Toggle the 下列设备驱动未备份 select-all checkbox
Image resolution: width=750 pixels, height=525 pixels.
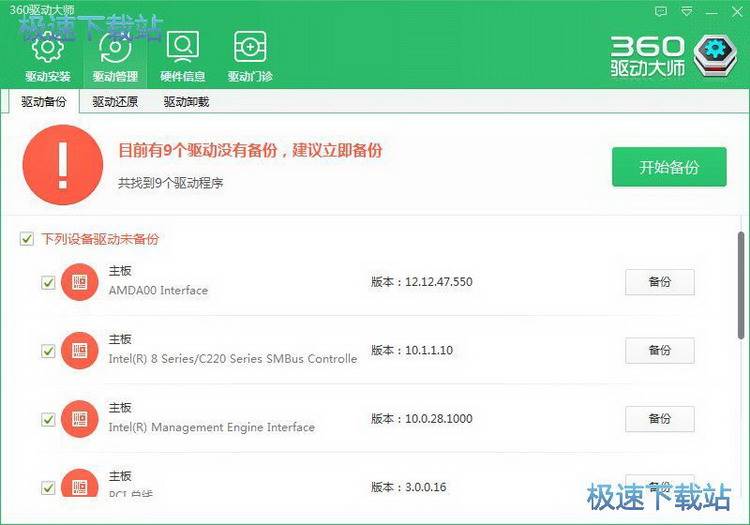pyautogui.click(x=26, y=239)
